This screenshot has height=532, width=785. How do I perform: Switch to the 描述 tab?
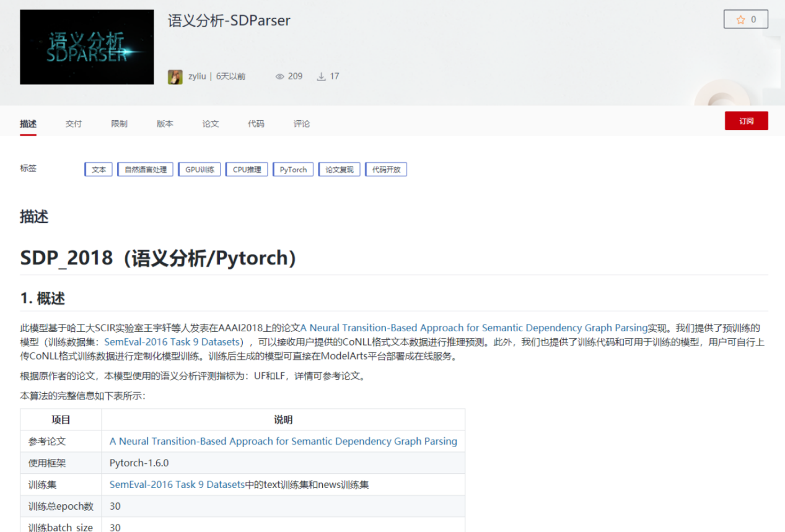(x=28, y=124)
